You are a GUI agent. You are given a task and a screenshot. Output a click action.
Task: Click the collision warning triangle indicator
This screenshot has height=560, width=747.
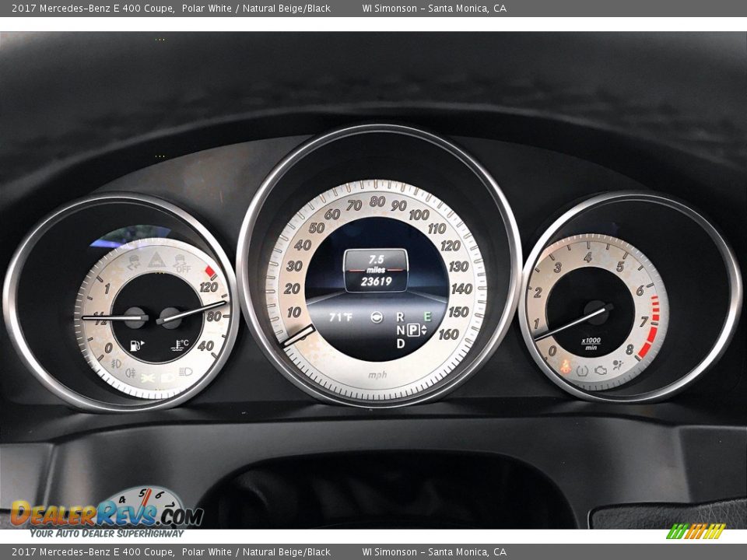156,261
